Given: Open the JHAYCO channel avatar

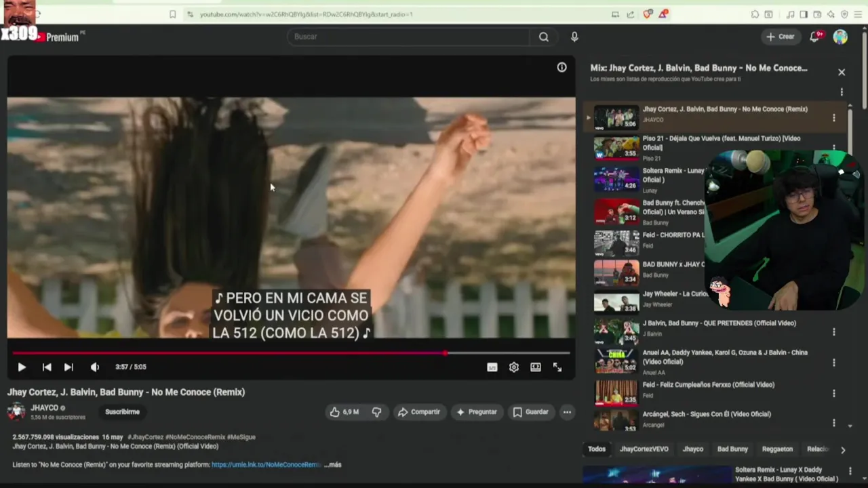Looking at the screenshot, I should [16, 411].
